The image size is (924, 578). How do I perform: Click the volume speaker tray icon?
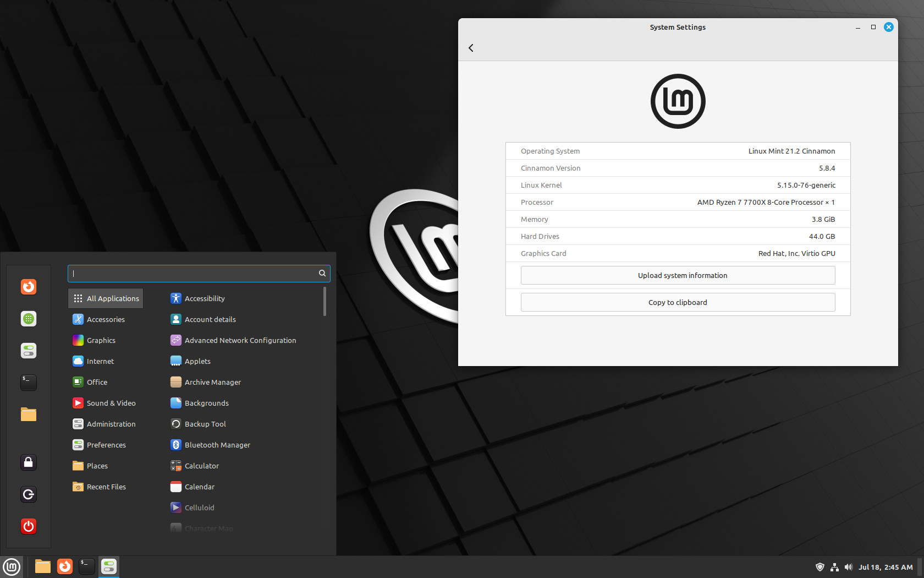pos(848,567)
